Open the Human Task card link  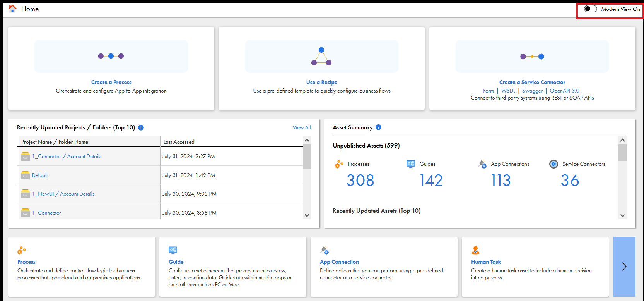point(486,262)
